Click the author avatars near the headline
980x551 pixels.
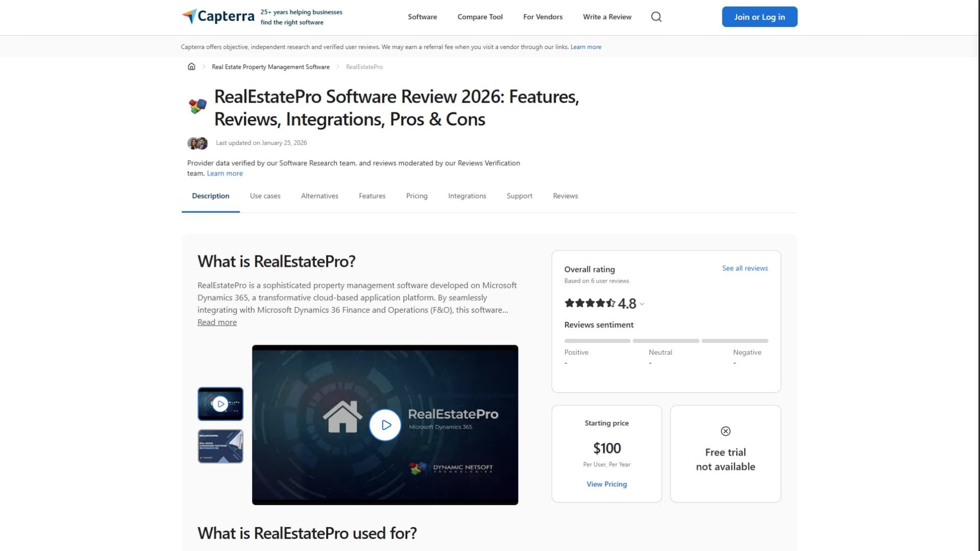(197, 143)
